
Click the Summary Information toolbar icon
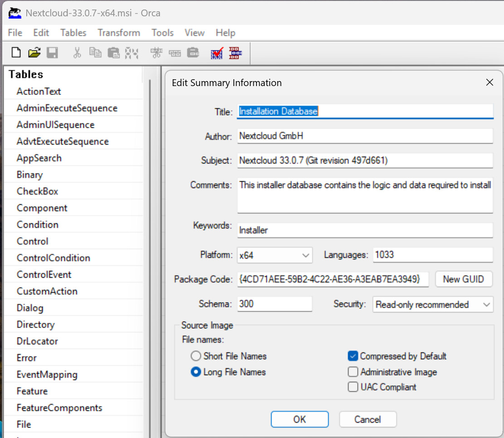click(235, 53)
